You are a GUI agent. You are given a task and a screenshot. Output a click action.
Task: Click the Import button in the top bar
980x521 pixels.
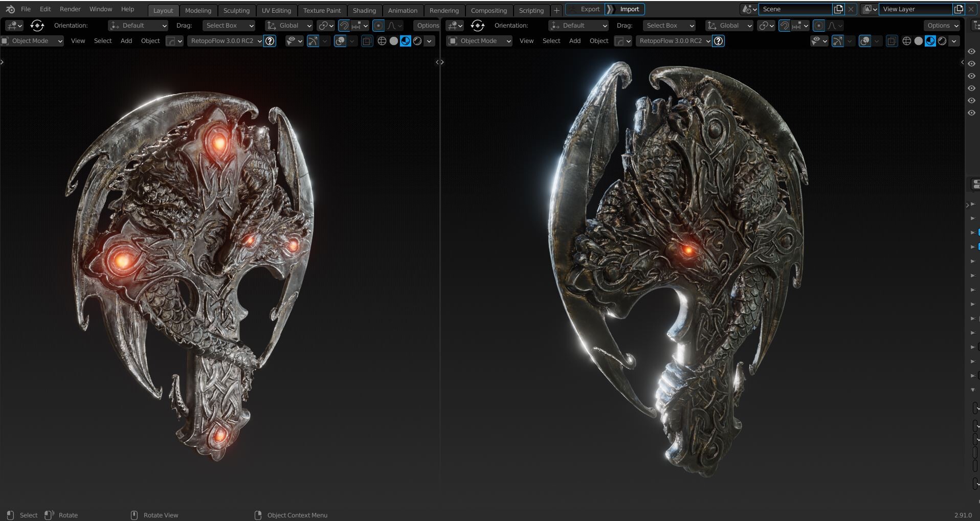pyautogui.click(x=625, y=9)
